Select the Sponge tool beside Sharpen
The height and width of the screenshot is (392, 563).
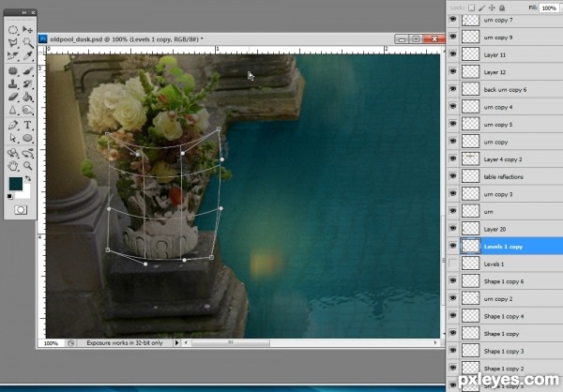tap(27, 110)
